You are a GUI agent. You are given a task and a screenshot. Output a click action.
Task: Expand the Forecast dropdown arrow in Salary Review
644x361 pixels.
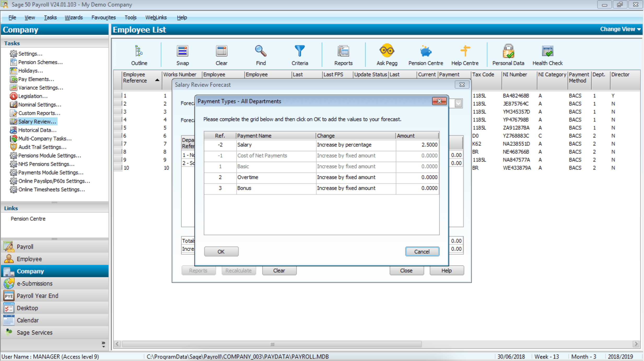pyautogui.click(x=458, y=104)
